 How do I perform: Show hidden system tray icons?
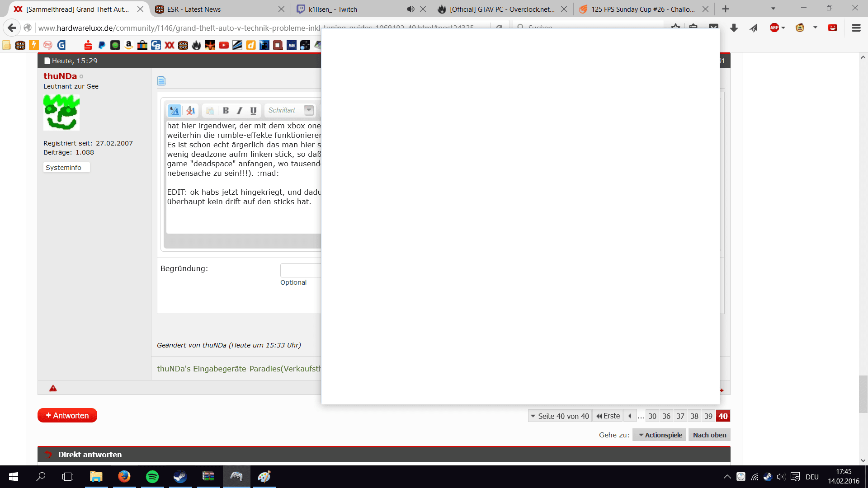point(727,477)
